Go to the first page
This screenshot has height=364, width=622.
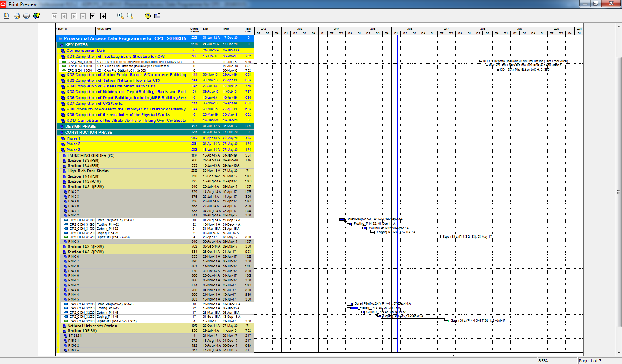[54, 16]
